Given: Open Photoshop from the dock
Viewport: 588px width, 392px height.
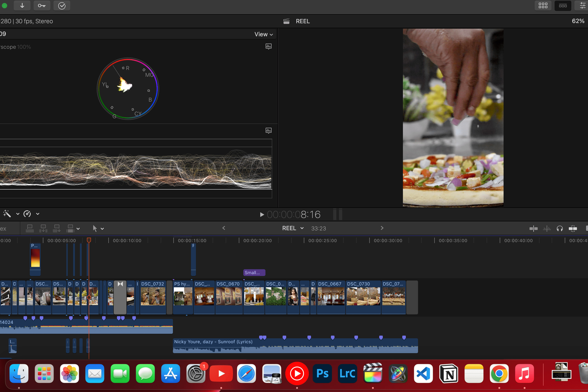Looking at the screenshot, I should pyautogui.click(x=322, y=373).
